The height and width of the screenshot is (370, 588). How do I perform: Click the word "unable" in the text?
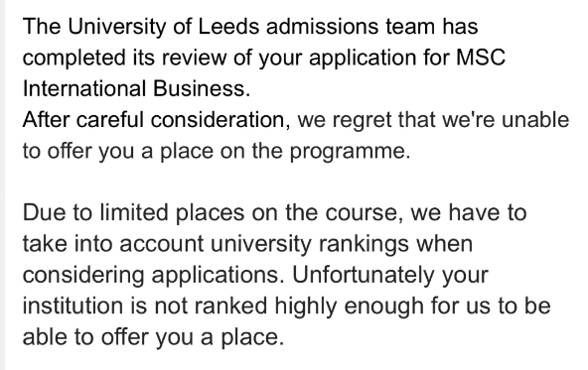(535, 120)
